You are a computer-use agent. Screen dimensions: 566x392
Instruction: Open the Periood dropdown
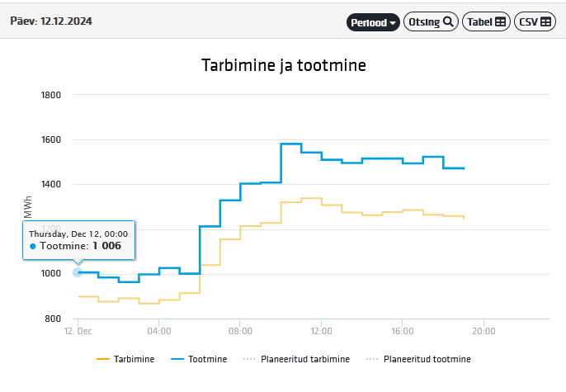(x=373, y=22)
